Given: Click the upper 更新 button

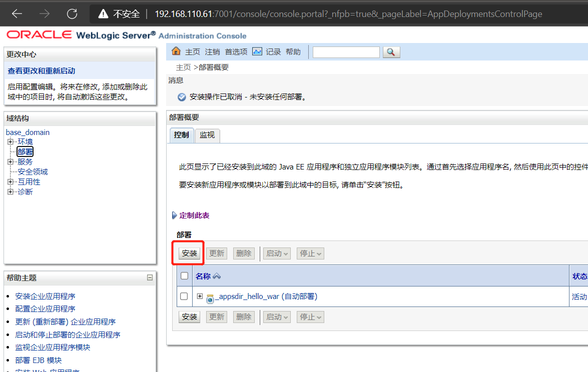Looking at the screenshot, I should [x=217, y=253].
